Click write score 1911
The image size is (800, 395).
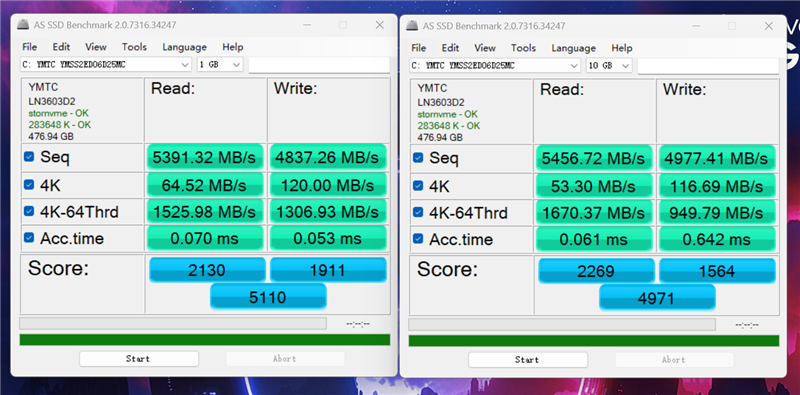[x=328, y=269]
